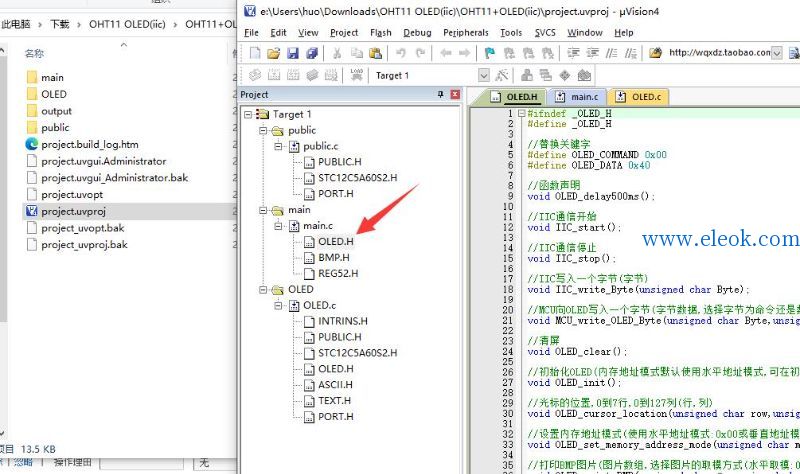Viewport: 800px width, 474px height.
Task: Open the Project menu
Action: [344, 33]
